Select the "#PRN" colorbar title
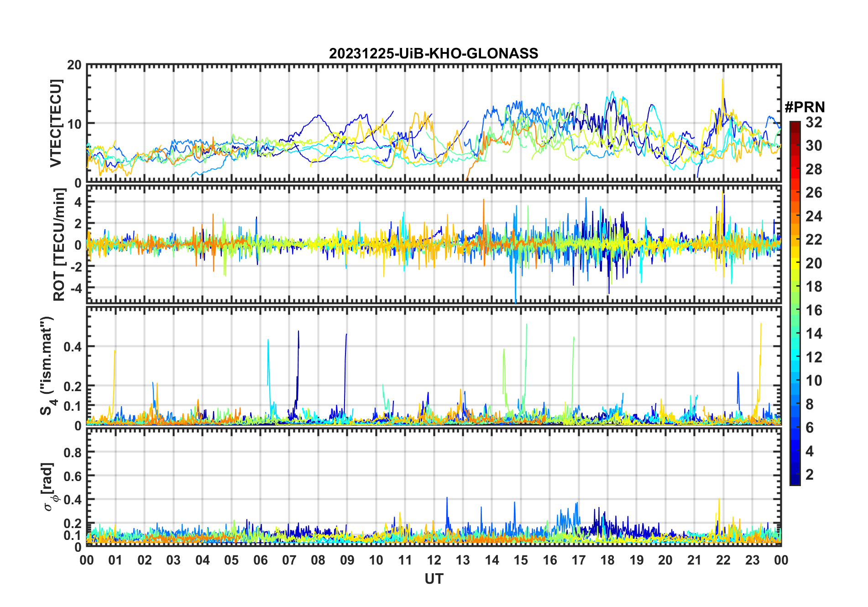Image resolution: width=868 pixels, height=607 pixels. pyautogui.click(x=805, y=107)
